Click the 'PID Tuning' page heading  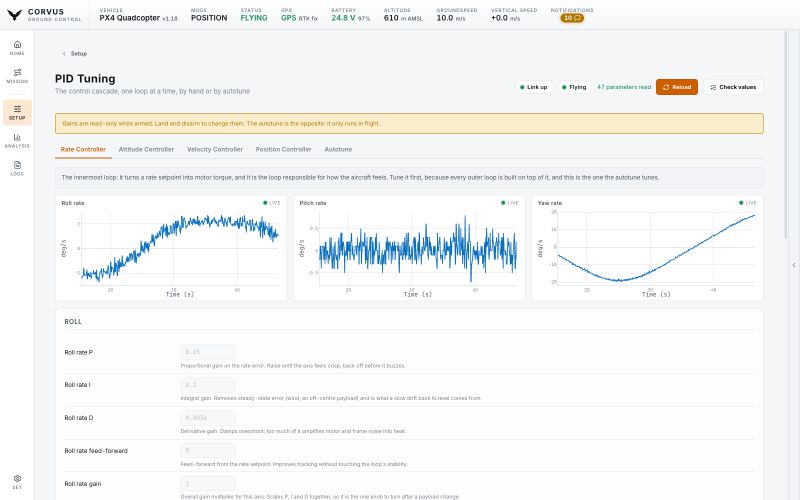click(x=85, y=79)
